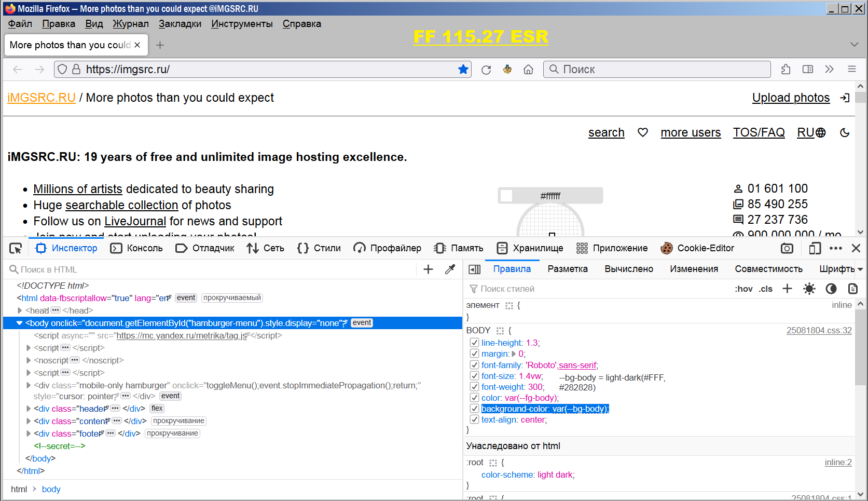Image resolution: width=868 pixels, height=501 pixels.
Task: Switch to the Сеть tab
Action: 266,248
